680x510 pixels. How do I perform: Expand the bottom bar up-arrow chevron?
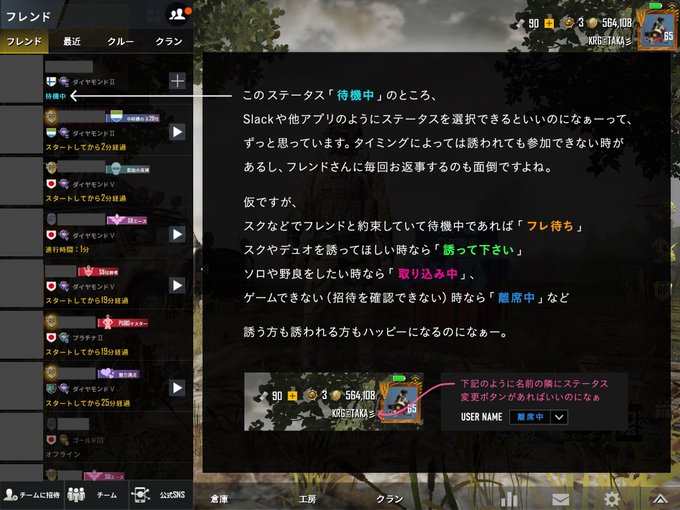pyautogui.click(x=660, y=499)
